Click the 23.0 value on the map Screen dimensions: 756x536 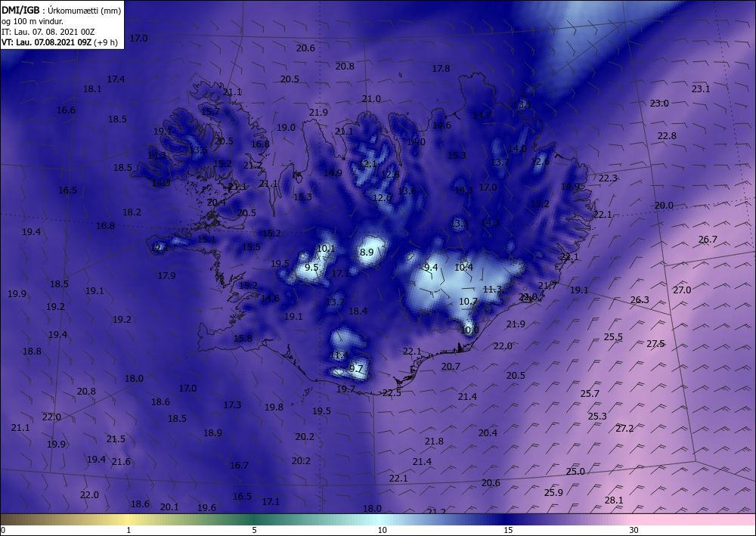659,104
